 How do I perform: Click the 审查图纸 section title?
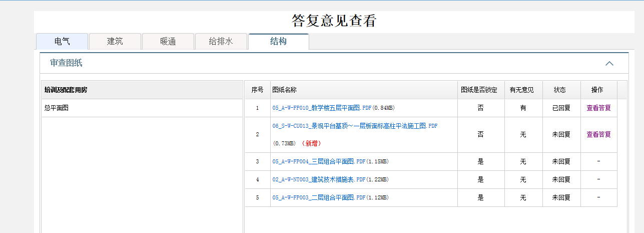pos(66,63)
